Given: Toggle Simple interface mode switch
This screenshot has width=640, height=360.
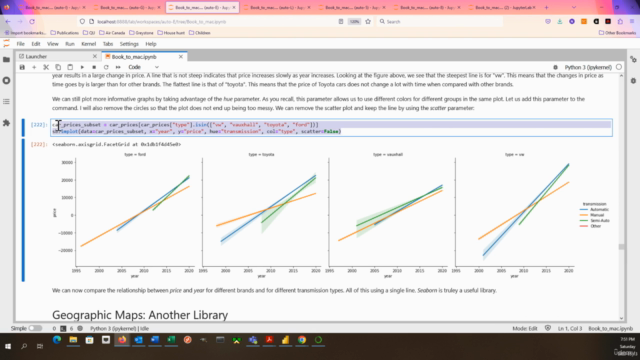Looking at the screenshot, I should point(35,328).
